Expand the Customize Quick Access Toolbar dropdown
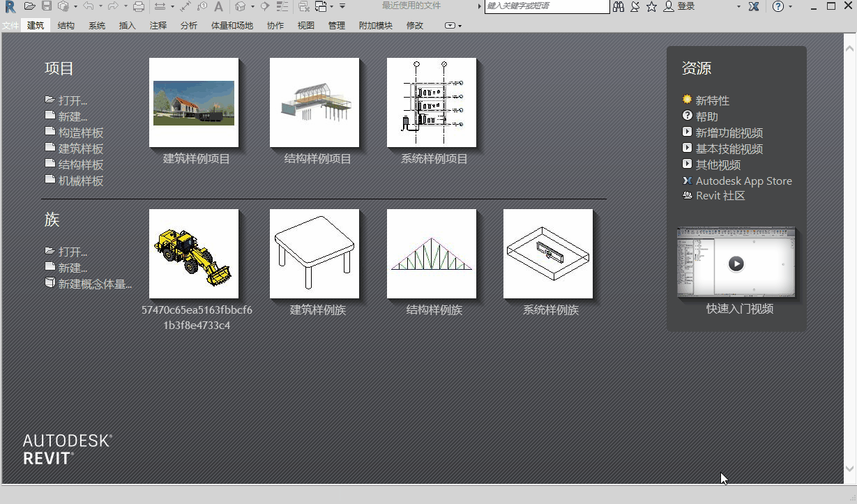 342,6
